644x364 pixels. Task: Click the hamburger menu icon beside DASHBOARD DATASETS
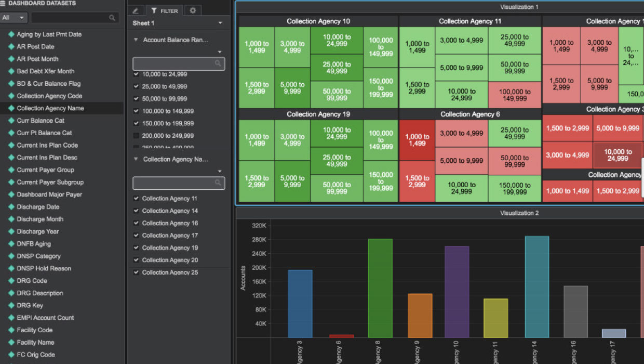(5, 3)
